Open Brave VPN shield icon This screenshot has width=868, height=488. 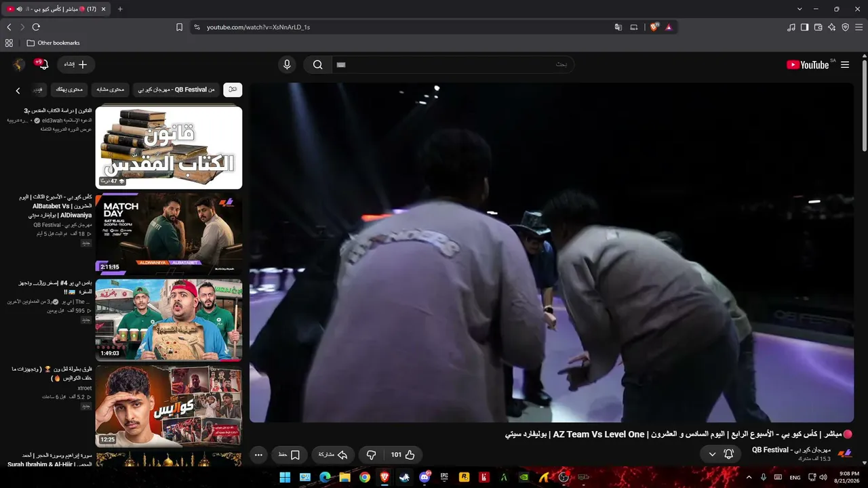tap(845, 27)
